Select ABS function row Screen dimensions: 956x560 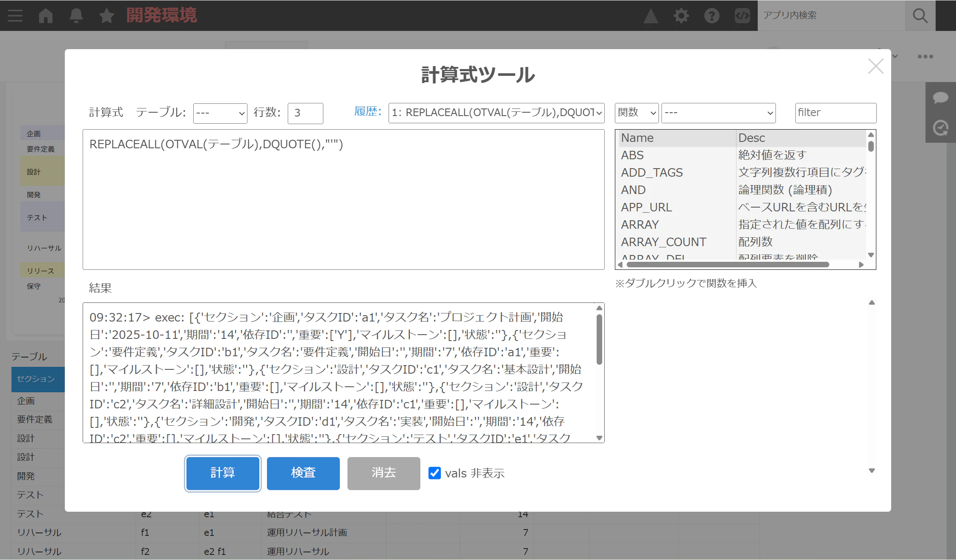click(742, 155)
